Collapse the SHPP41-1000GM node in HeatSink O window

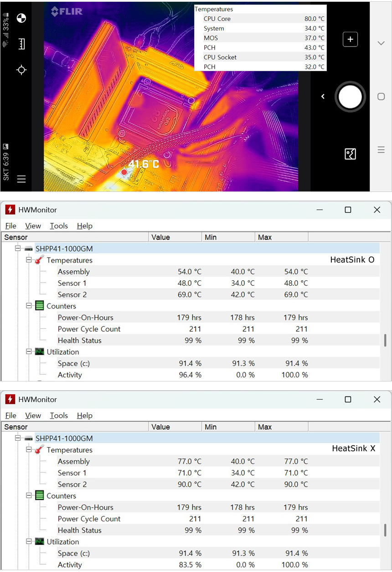click(x=18, y=248)
